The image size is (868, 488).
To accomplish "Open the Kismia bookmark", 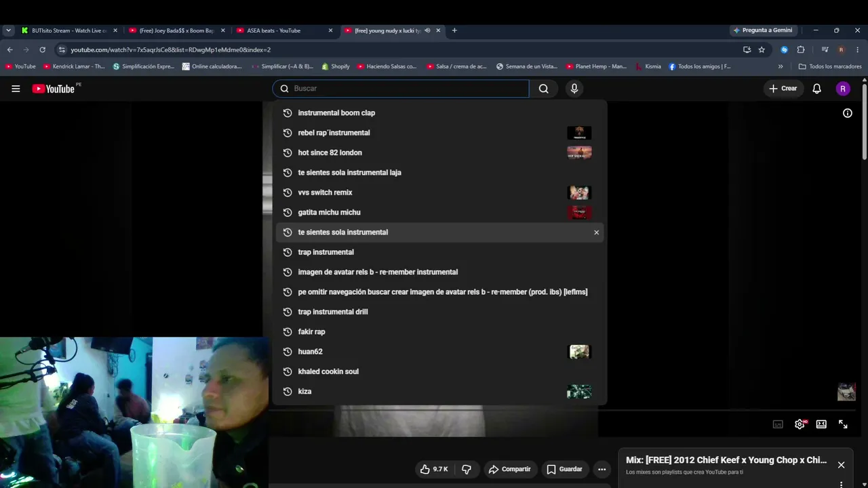I will pos(648,66).
